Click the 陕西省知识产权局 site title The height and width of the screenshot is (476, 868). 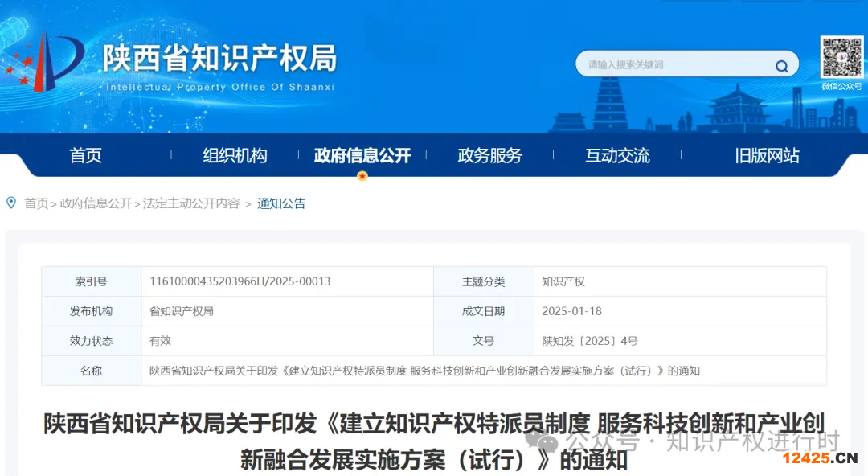219,59
